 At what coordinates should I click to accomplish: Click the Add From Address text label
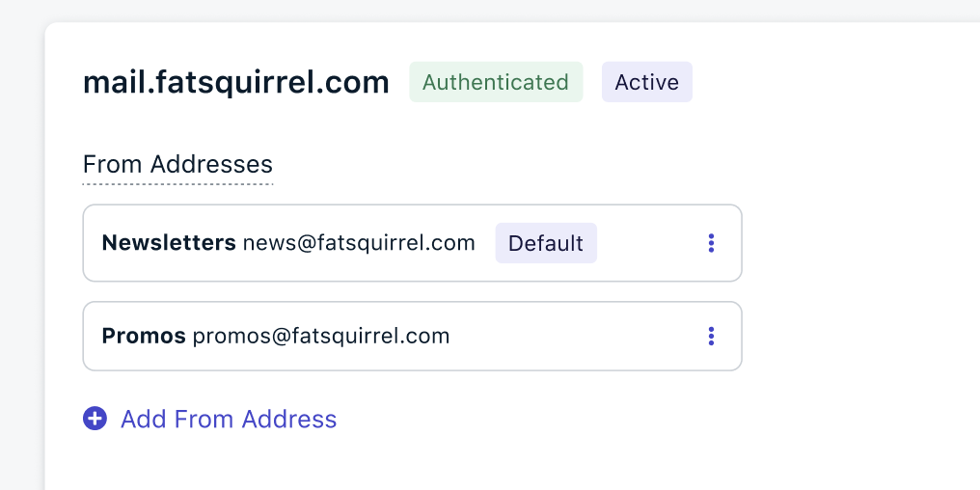point(229,419)
